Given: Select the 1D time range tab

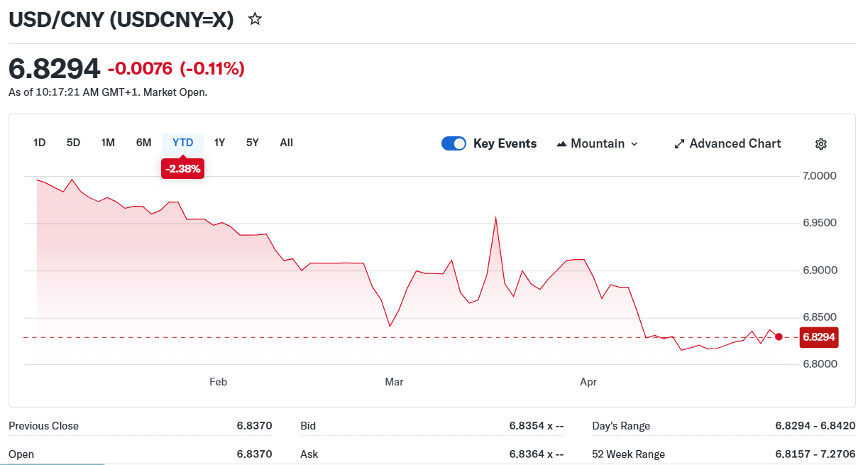Looking at the screenshot, I should [x=39, y=143].
